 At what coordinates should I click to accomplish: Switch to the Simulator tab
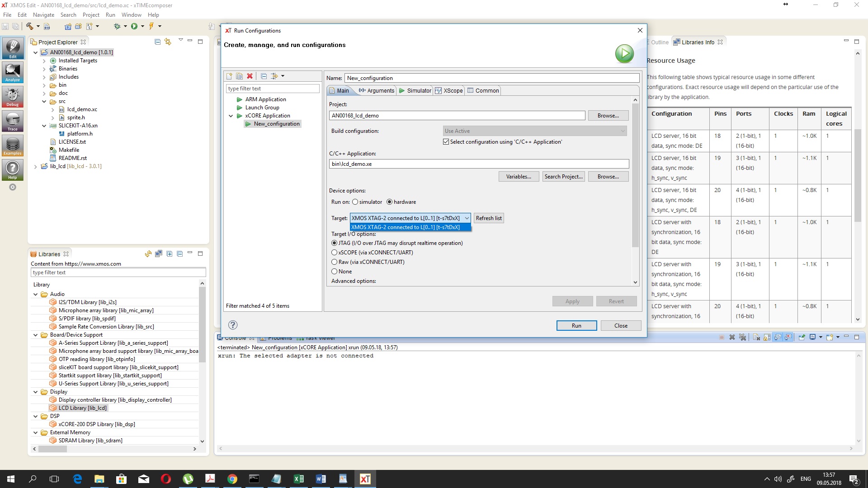click(x=415, y=90)
